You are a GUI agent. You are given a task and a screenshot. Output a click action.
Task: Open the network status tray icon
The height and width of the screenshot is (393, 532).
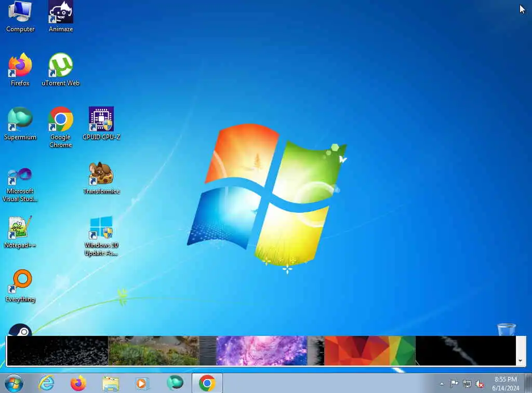[x=467, y=384]
